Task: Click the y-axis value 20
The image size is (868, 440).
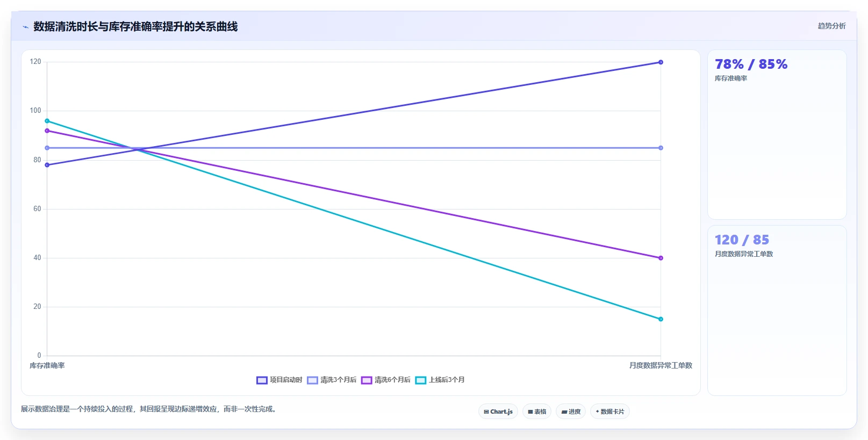Action: (37, 307)
